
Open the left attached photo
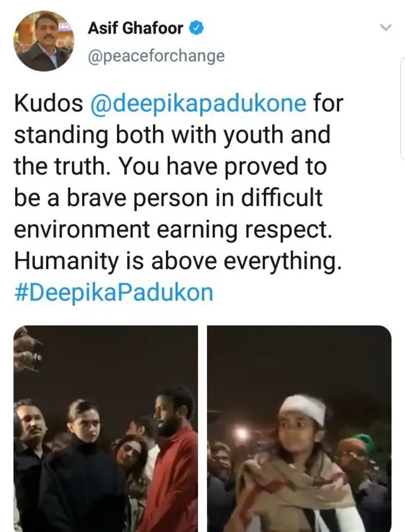pyautogui.click(x=106, y=429)
